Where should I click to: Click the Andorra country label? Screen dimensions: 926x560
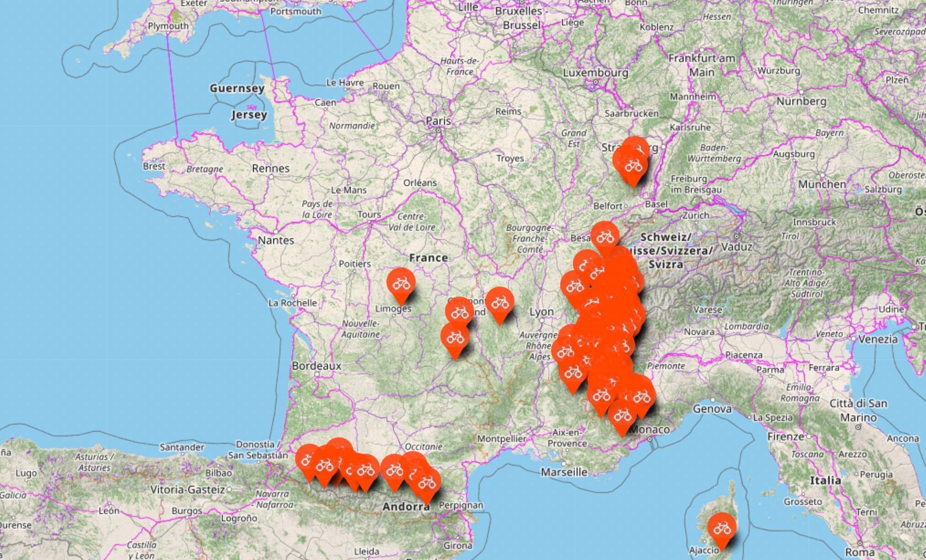[x=406, y=507]
